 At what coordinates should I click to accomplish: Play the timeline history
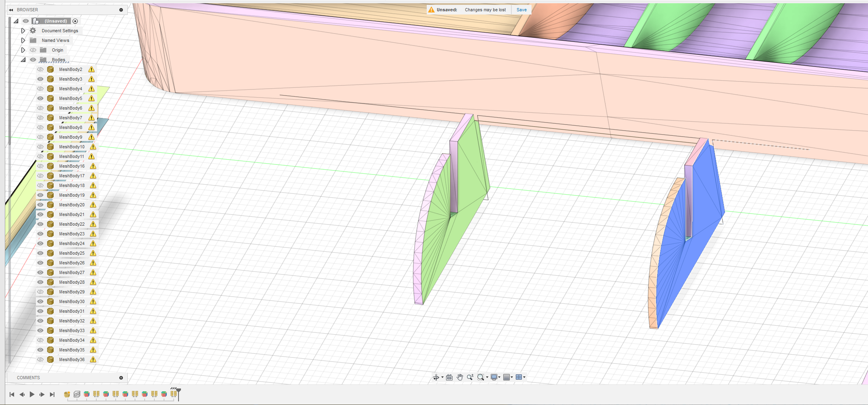click(32, 395)
